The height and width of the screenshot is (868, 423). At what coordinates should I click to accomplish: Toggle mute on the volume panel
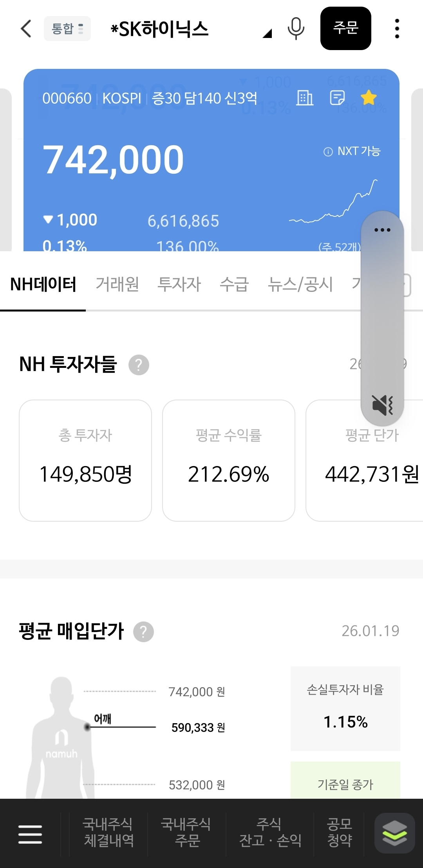click(x=382, y=405)
